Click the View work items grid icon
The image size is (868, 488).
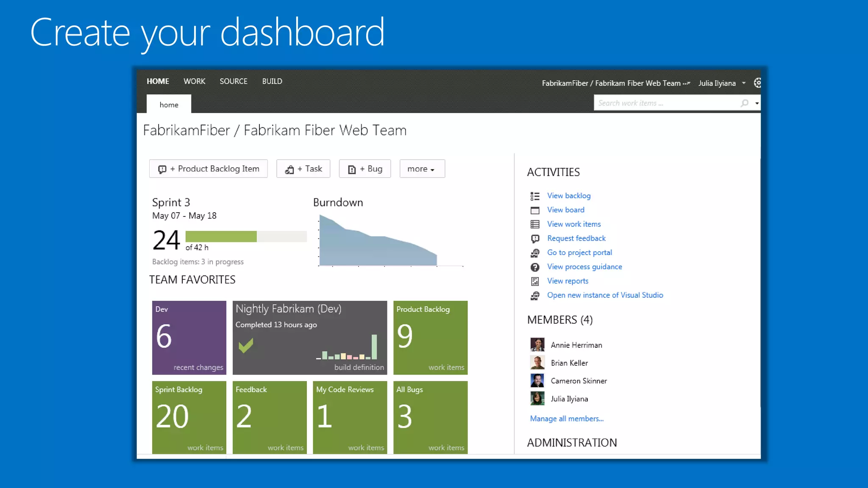click(x=535, y=225)
